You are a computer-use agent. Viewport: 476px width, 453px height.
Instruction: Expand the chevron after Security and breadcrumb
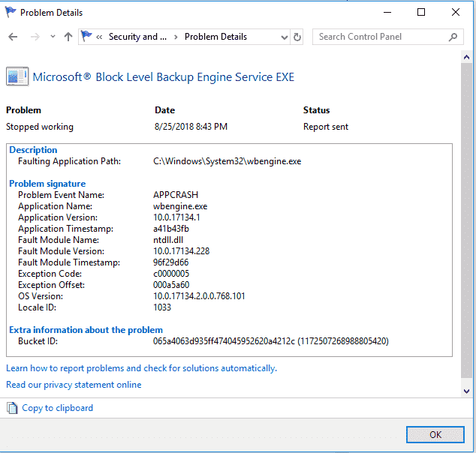pyautogui.click(x=175, y=37)
